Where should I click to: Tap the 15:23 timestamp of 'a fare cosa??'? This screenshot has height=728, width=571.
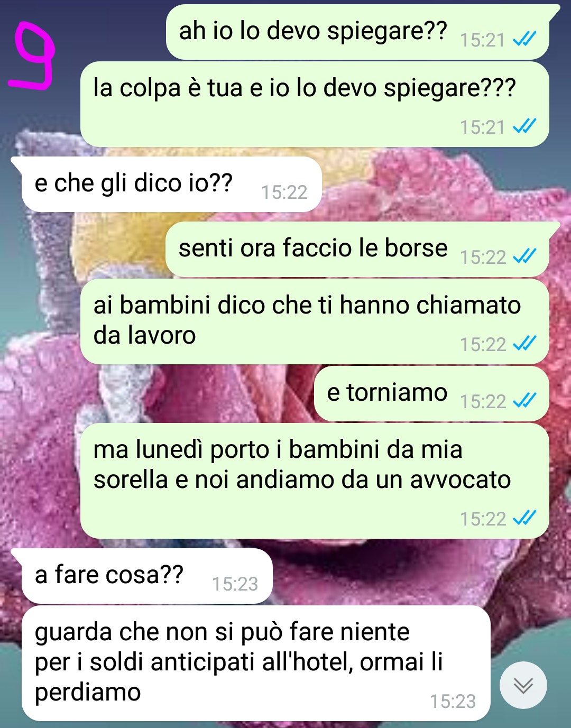tap(235, 584)
